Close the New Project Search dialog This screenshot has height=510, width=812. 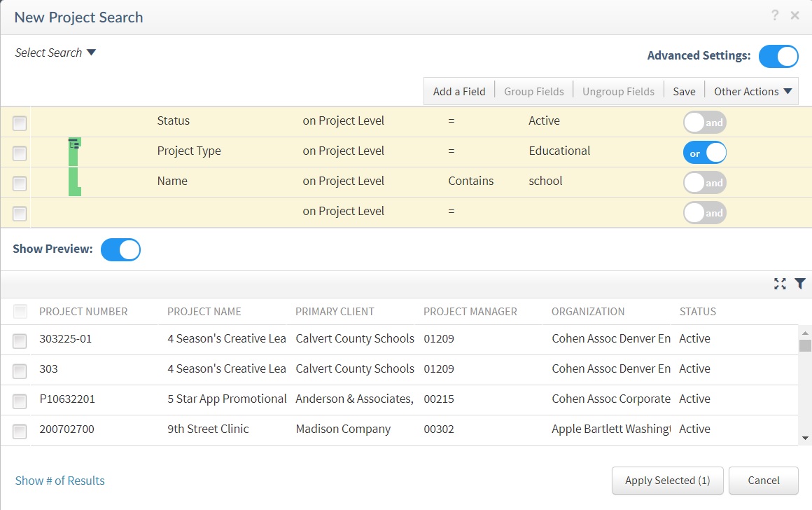click(794, 15)
